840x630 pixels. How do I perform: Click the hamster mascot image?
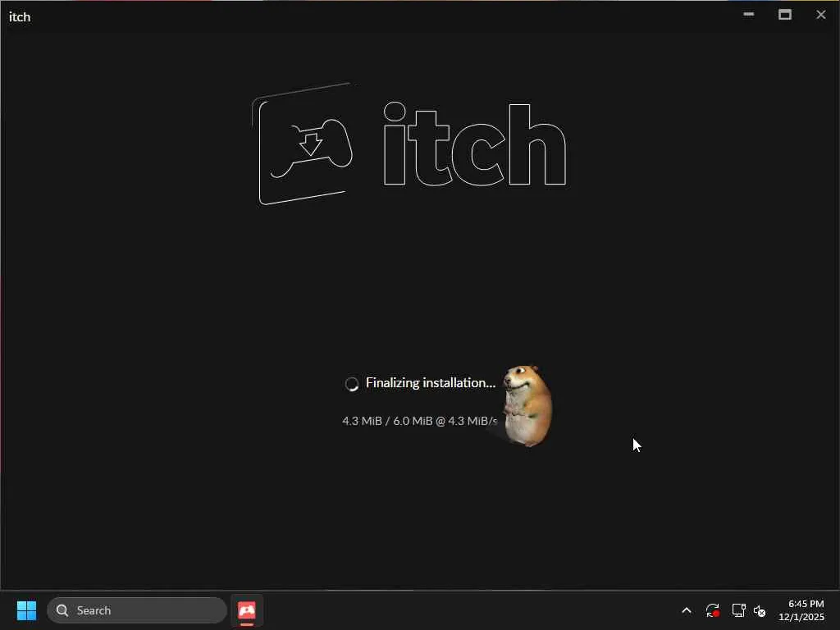(x=527, y=405)
